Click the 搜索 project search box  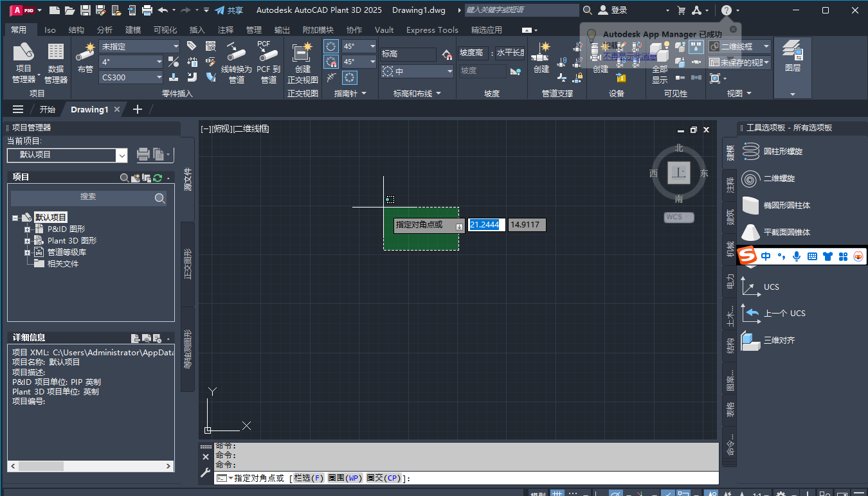click(x=89, y=197)
